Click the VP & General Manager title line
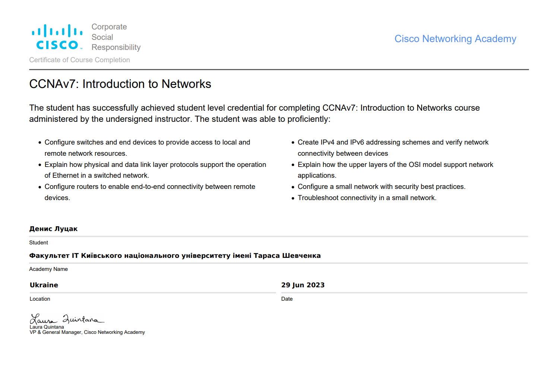This screenshot has width=558, height=392. pyautogui.click(x=87, y=332)
